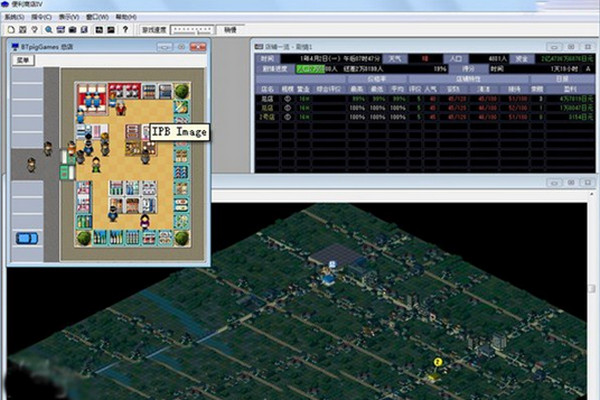Click the blue store marker near gray building
The width and height of the screenshot is (600, 400).
(332, 264)
